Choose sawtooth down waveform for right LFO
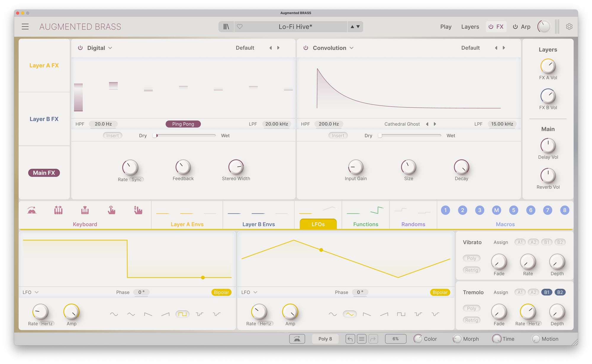 click(x=367, y=314)
